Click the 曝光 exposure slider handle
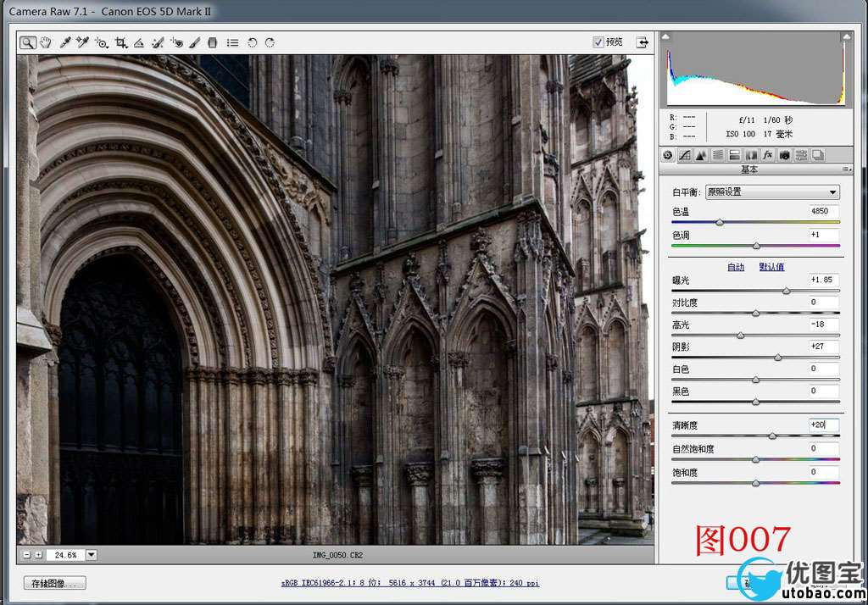Viewport: 868px width, 605px height. 786,291
